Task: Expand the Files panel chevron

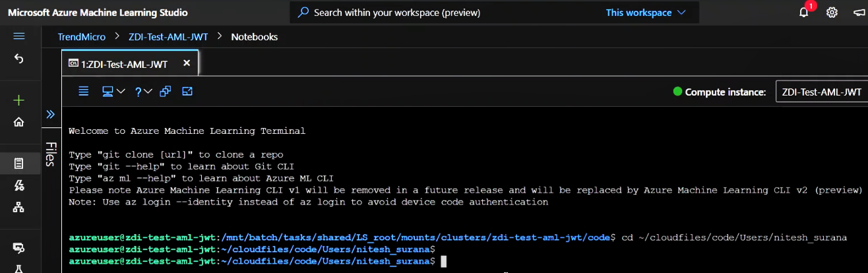Action: tap(50, 115)
